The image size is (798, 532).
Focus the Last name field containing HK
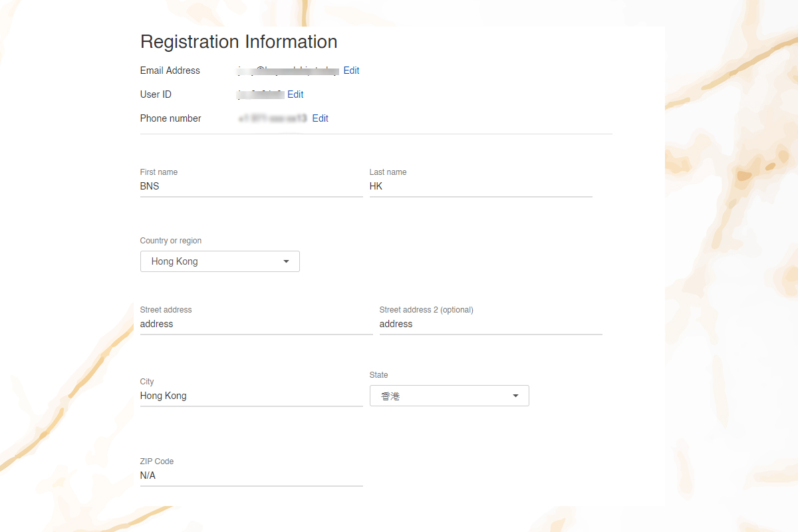[x=480, y=187]
